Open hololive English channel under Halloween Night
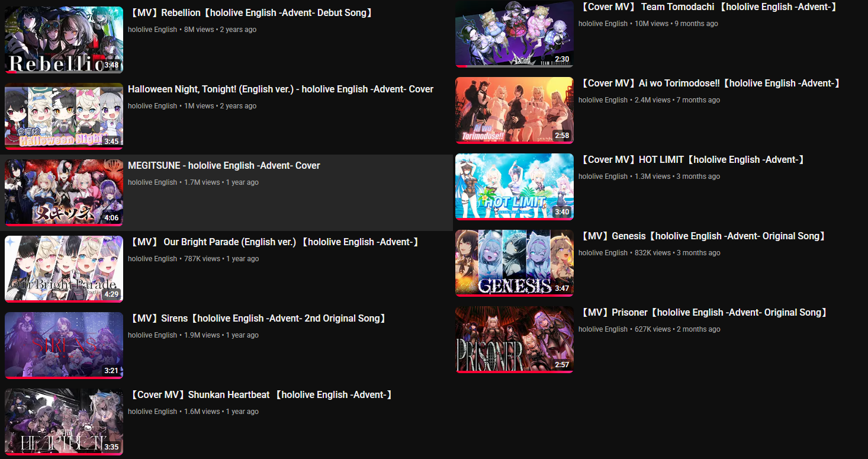This screenshot has height=459, width=868. [152, 106]
